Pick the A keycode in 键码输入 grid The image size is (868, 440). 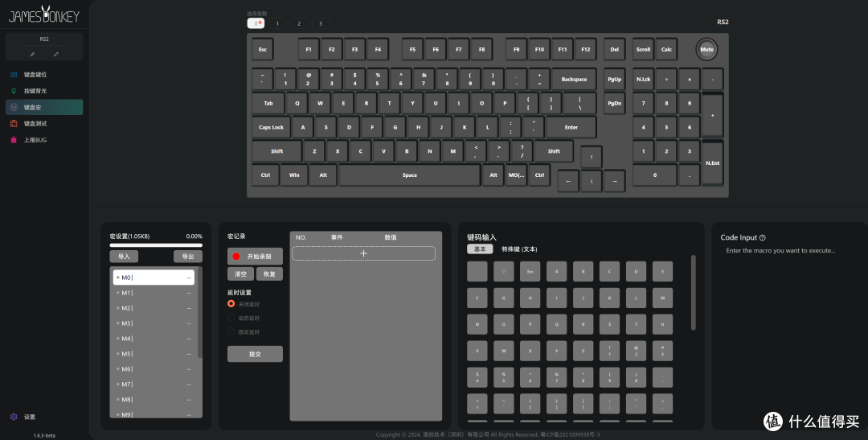[557, 272]
